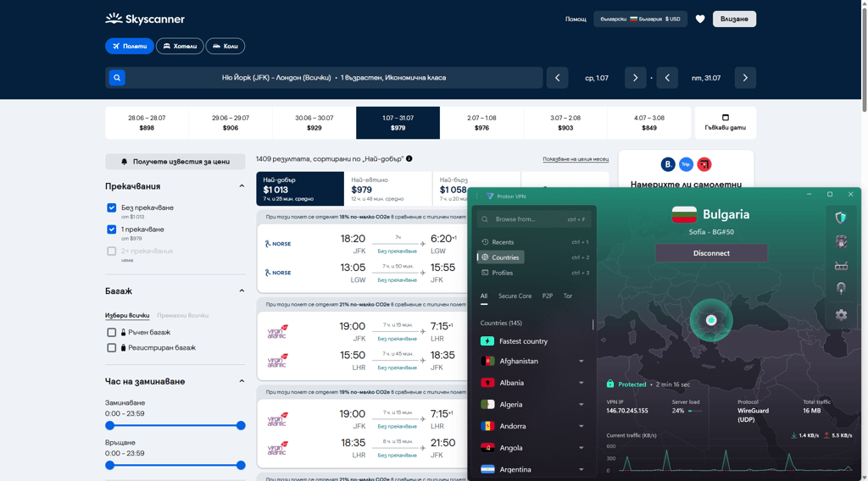The height and width of the screenshot is (481, 868).
Task: Click the Fastest country lightning icon
Action: click(487, 341)
